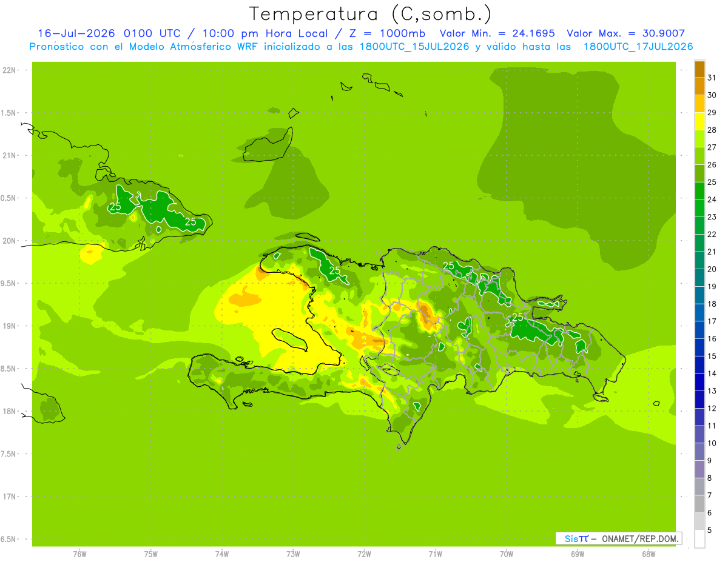728x562 pixels.
Task: Click the longitude label '76W'
Action: pos(79,554)
